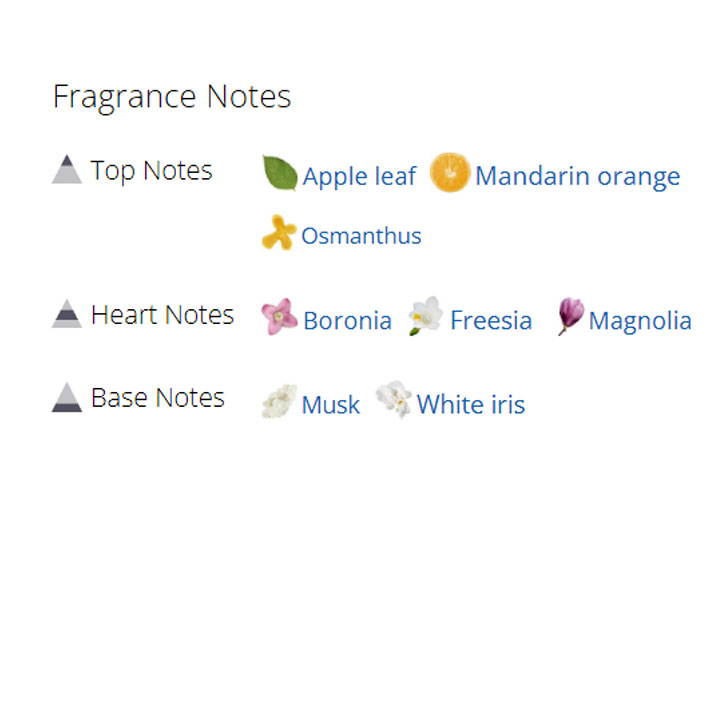Screen dimensions: 720x720
Task: Follow the Osmanthus link
Action: (361, 236)
